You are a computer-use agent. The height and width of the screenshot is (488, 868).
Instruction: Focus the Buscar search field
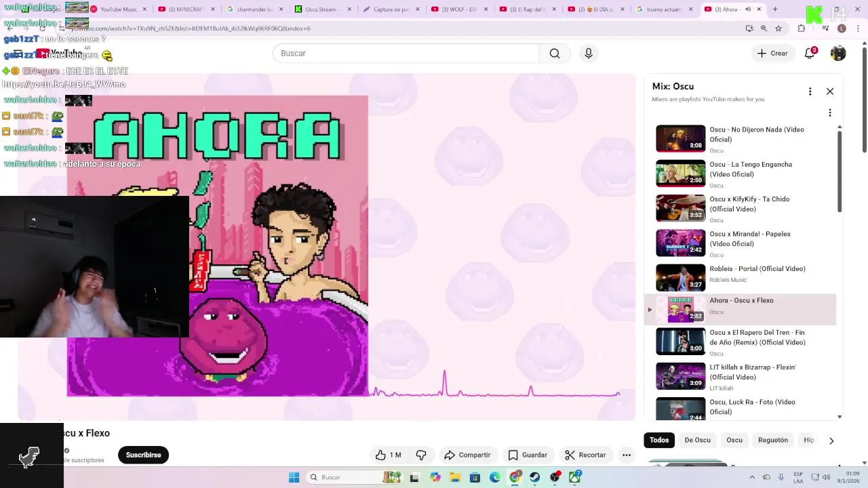click(x=406, y=54)
